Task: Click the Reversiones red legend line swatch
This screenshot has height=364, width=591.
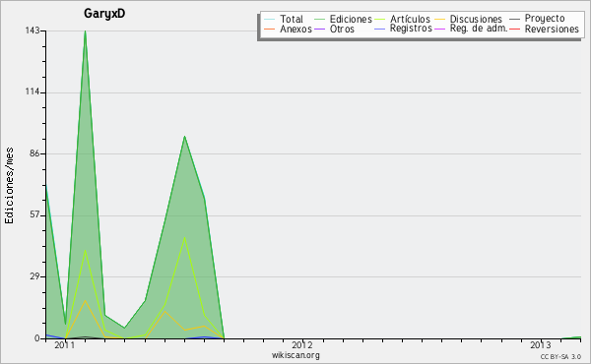Action: (514, 29)
